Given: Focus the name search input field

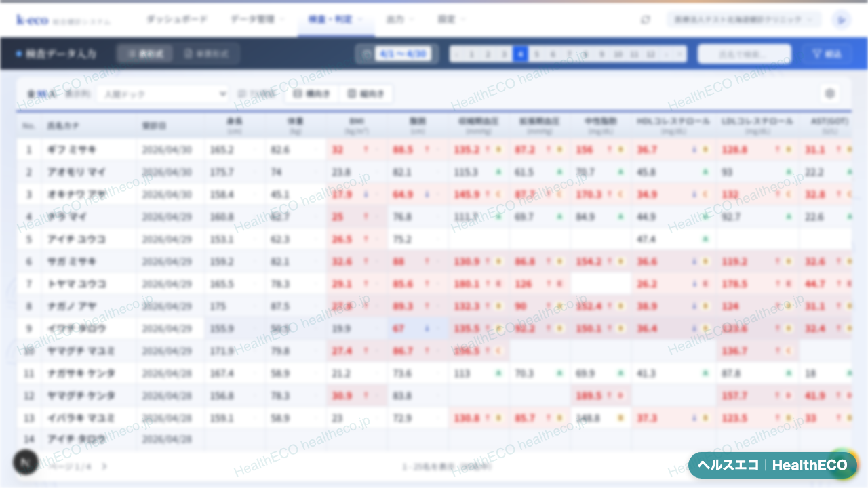Looking at the screenshot, I should pyautogui.click(x=745, y=54).
